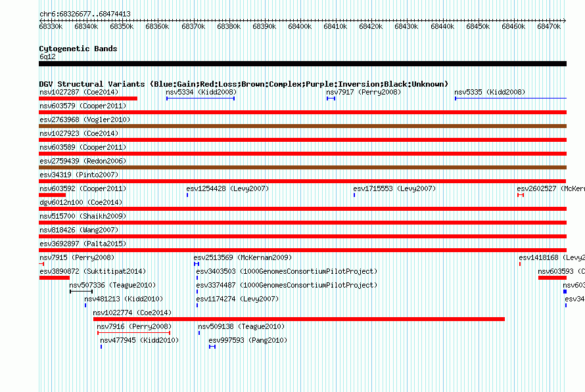Open variant esv1254428 (Levy2007) label
The height and width of the screenshot is (392, 585).
227,188
